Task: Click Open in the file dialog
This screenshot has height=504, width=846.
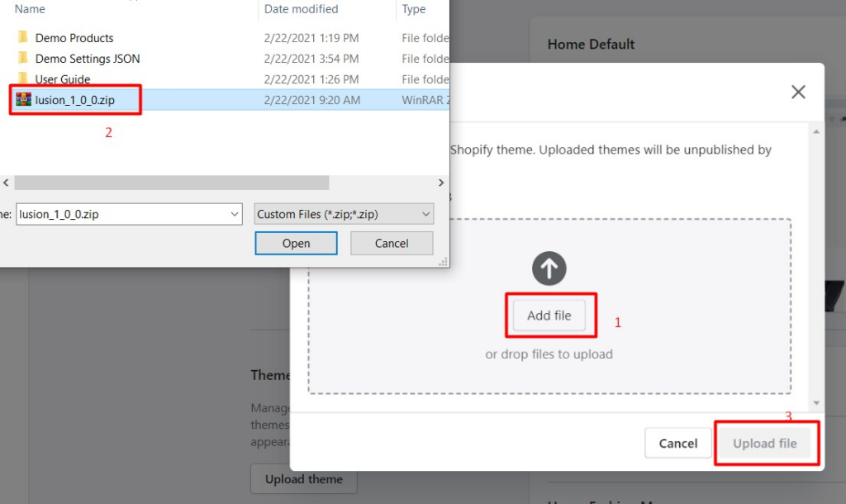Action: pyautogui.click(x=297, y=244)
